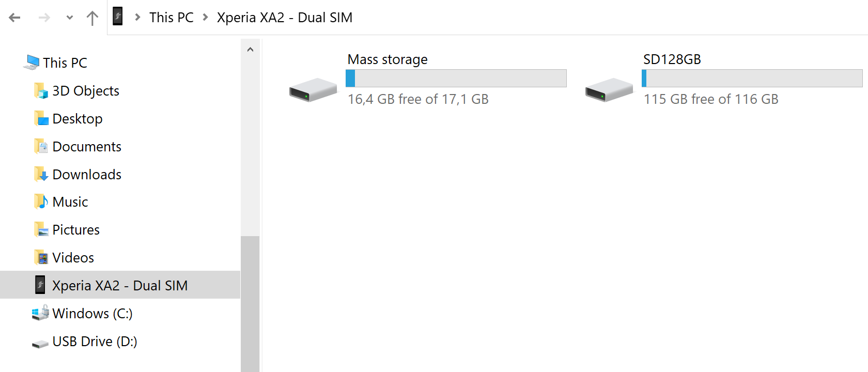Click the Forward navigation arrow

click(44, 18)
